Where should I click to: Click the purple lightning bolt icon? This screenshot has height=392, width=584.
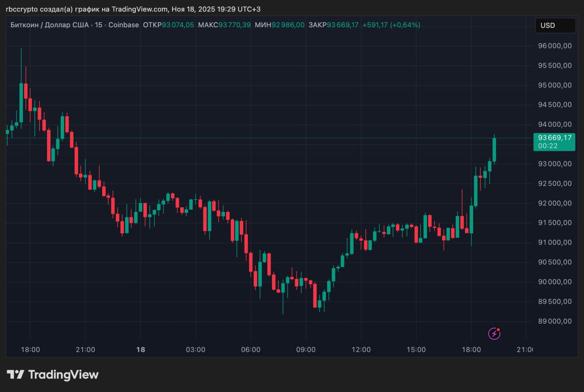[x=494, y=334]
